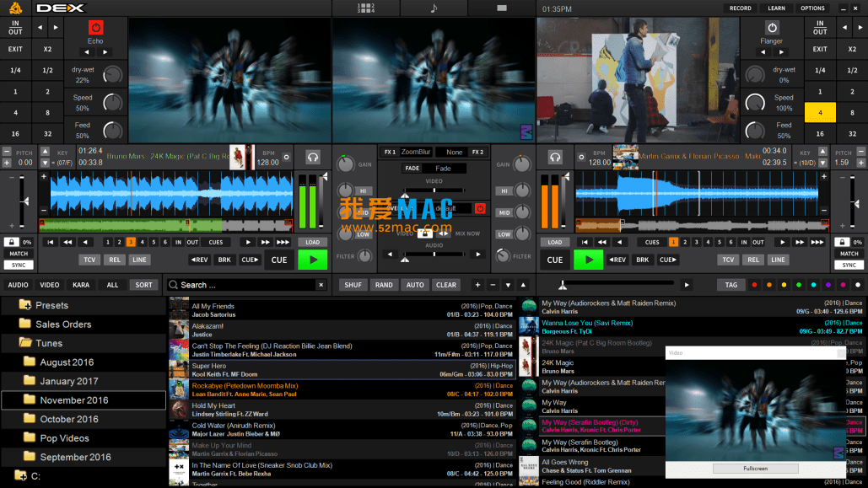This screenshot has height=488, width=868.
Task: Click left deck CUE button
Action: tap(279, 260)
